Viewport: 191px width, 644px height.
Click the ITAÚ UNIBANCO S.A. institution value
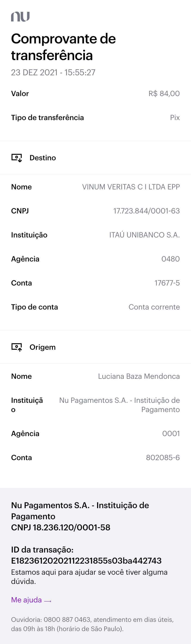[144, 235]
